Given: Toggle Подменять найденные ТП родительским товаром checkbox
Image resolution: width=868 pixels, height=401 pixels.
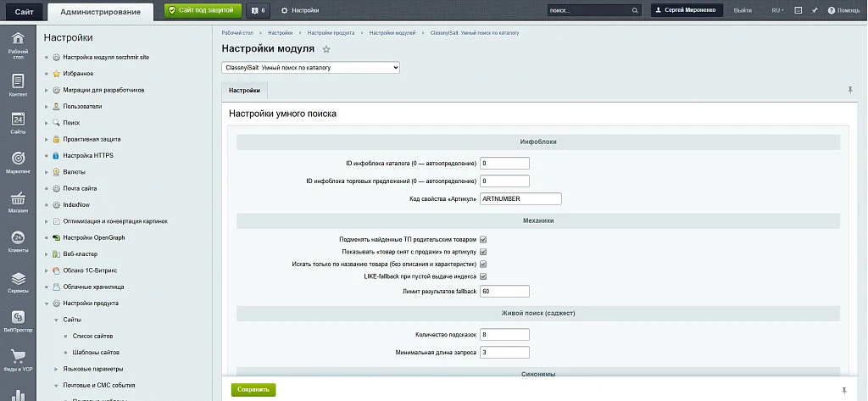Looking at the screenshot, I should [x=483, y=239].
